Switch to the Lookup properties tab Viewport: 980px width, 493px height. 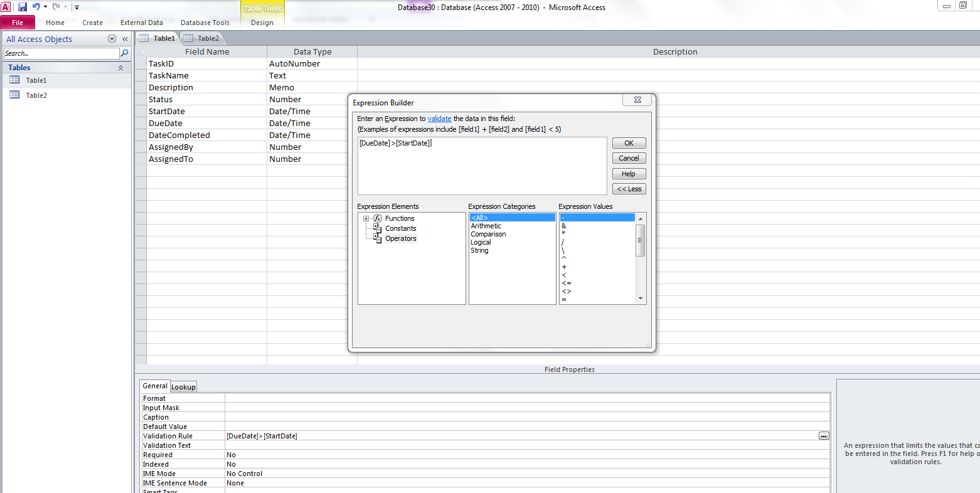click(x=183, y=387)
